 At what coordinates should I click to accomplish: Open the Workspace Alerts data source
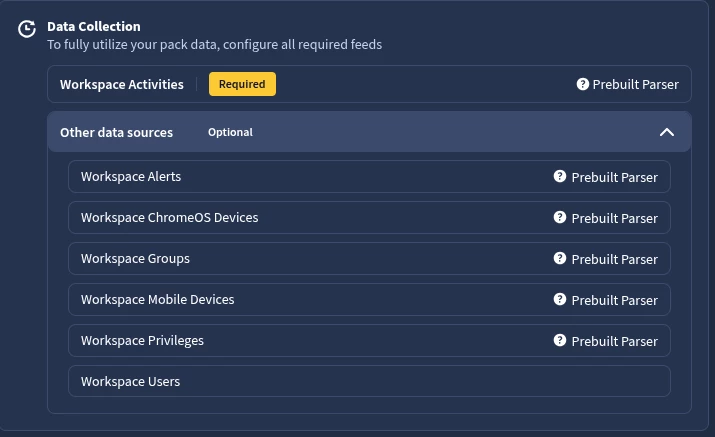[131, 177]
